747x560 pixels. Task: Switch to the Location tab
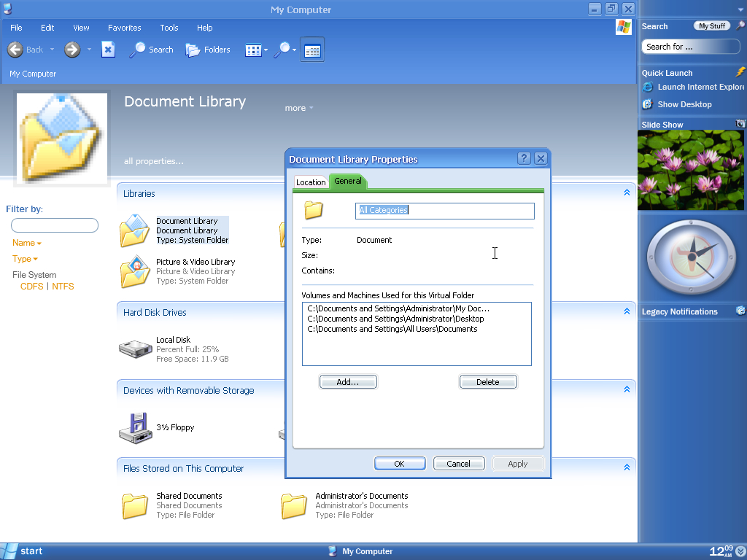click(x=311, y=182)
